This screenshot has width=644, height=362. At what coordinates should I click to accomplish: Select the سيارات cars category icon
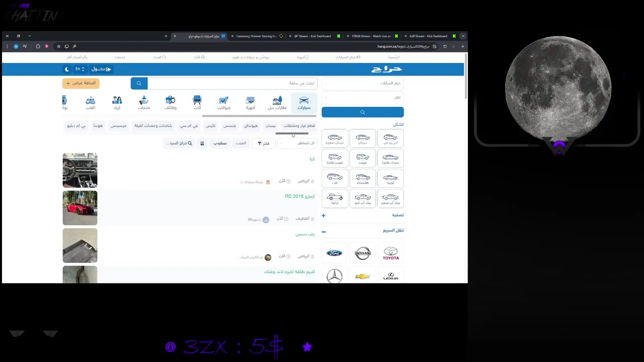tap(304, 103)
